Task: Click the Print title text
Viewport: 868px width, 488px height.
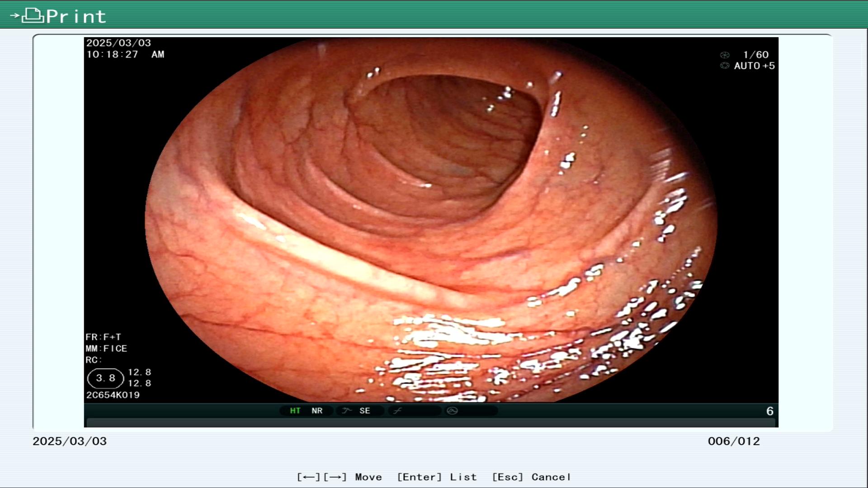Action: [x=76, y=17]
